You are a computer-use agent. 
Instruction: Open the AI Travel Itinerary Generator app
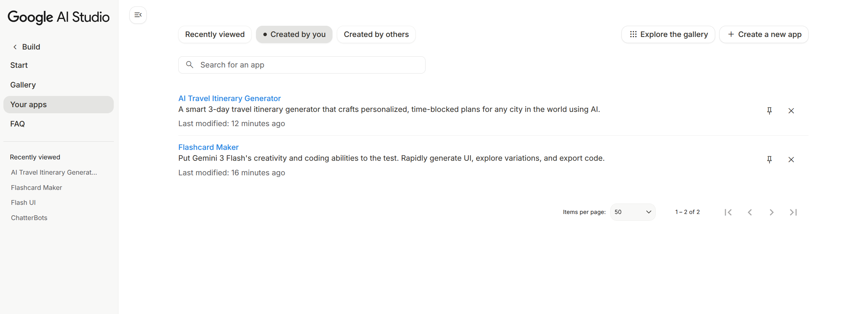click(x=229, y=98)
